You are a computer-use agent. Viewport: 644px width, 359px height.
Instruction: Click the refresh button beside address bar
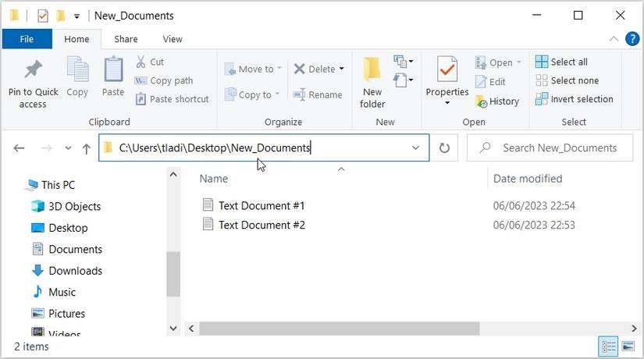pyautogui.click(x=445, y=148)
